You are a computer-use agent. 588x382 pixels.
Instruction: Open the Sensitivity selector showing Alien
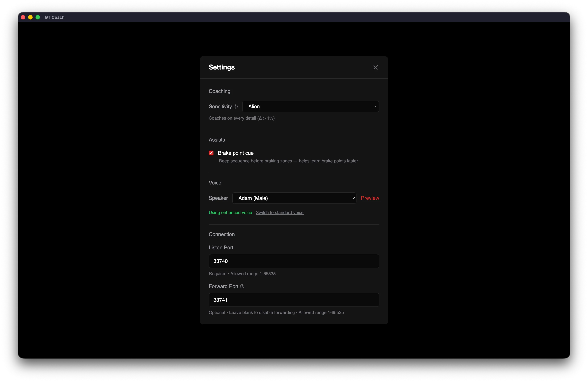(311, 106)
